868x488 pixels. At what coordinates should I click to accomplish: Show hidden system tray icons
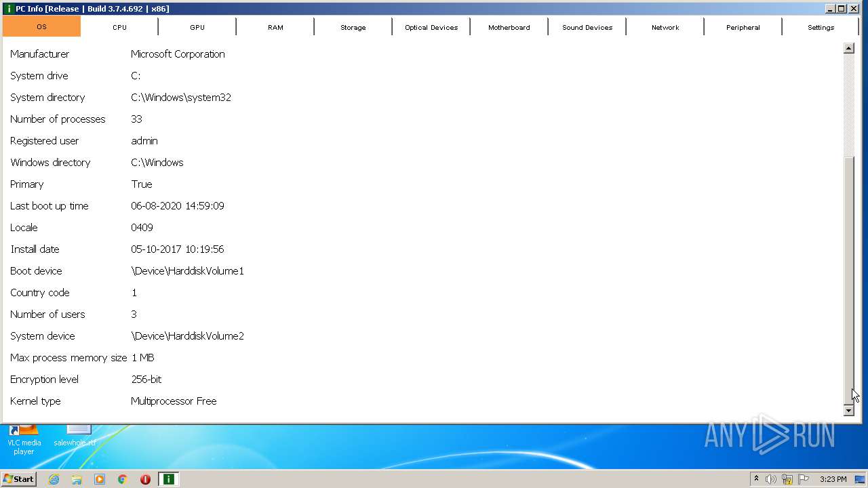(756, 479)
